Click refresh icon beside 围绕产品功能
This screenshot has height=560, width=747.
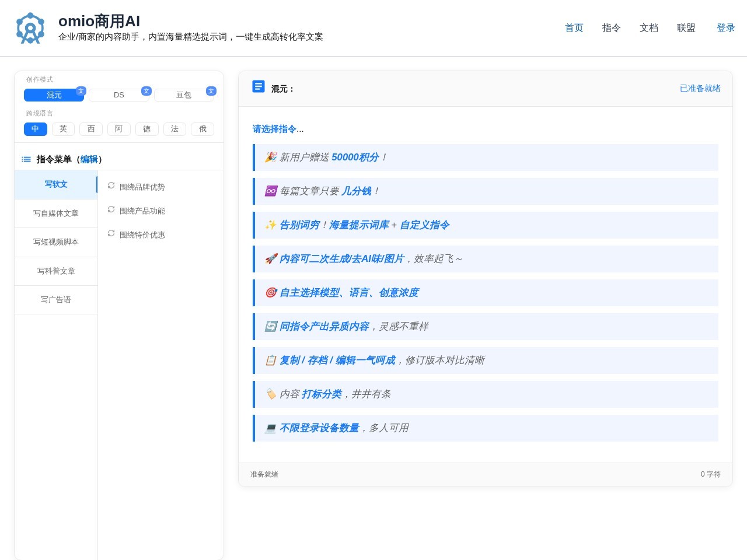[111, 209]
